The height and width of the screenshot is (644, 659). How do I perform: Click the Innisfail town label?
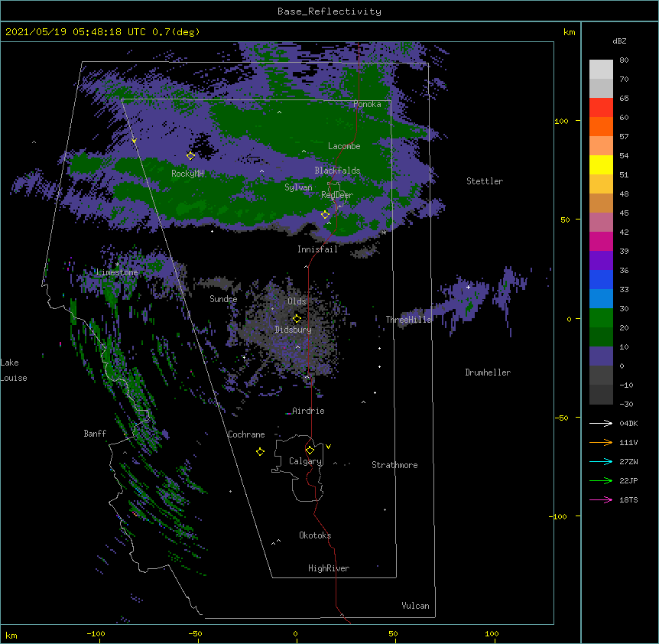pos(317,249)
